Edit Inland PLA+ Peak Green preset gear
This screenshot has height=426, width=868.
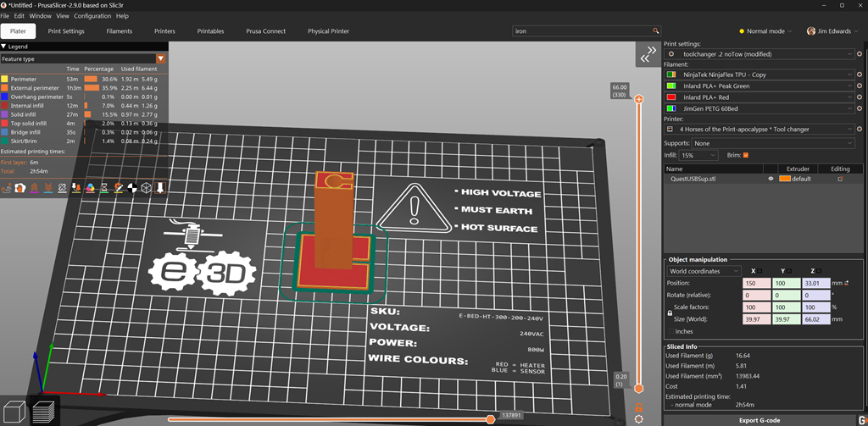coord(860,86)
